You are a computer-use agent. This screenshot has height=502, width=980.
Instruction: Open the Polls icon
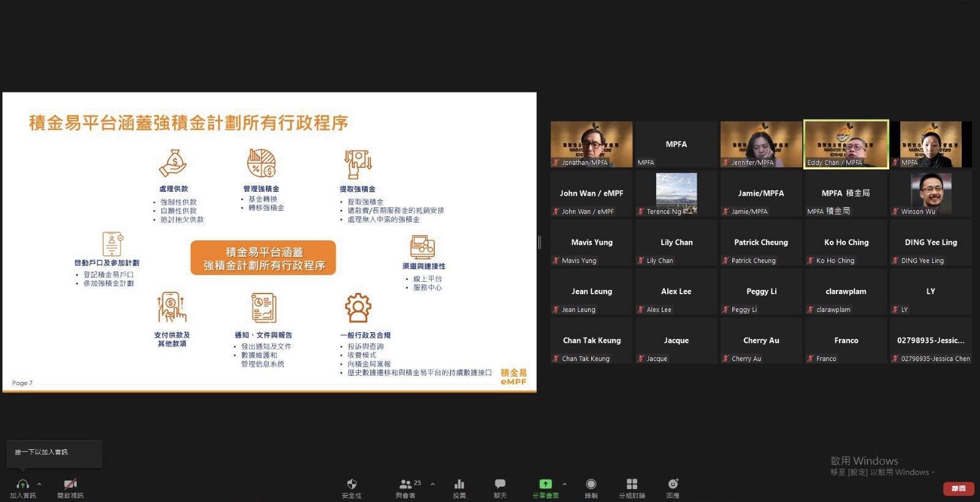click(459, 484)
